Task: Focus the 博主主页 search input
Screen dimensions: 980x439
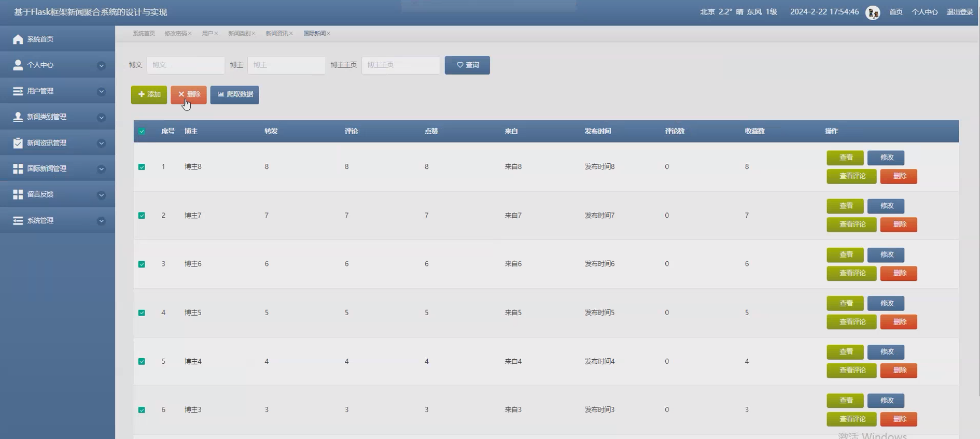Action: pyautogui.click(x=401, y=65)
